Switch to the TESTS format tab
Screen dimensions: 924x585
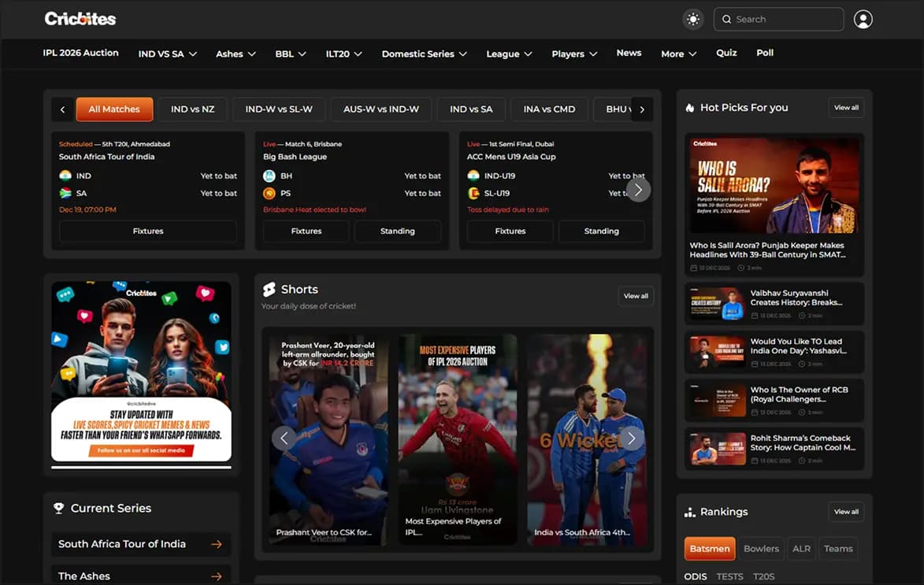coord(729,576)
